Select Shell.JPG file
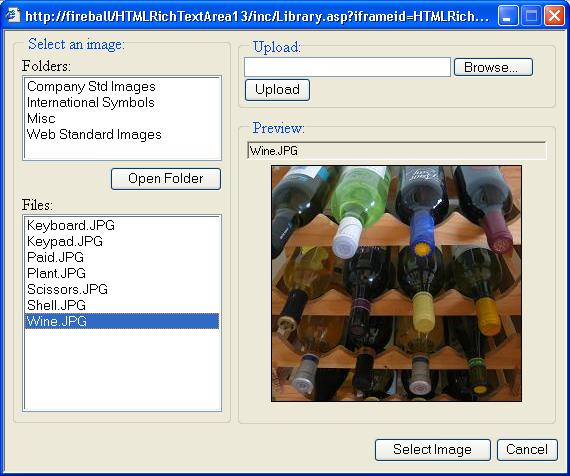 pos(56,305)
